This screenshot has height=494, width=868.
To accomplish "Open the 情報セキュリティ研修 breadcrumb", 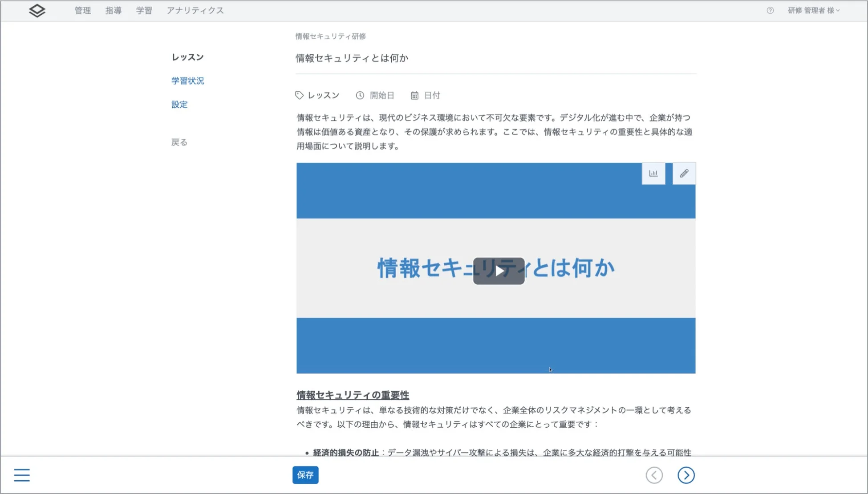I will click(x=331, y=36).
